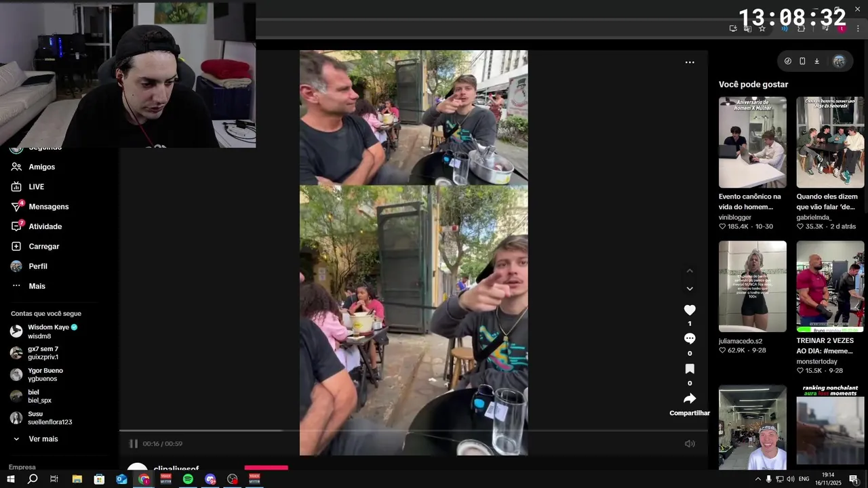Open OBS Studio from taskbar
Image resolution: width=868 pixels, height=488 pixels.
233,479
